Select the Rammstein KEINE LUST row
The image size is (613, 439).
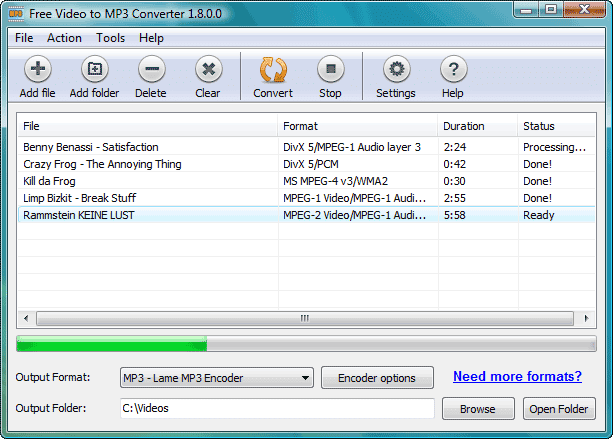[x=306, y=215]
